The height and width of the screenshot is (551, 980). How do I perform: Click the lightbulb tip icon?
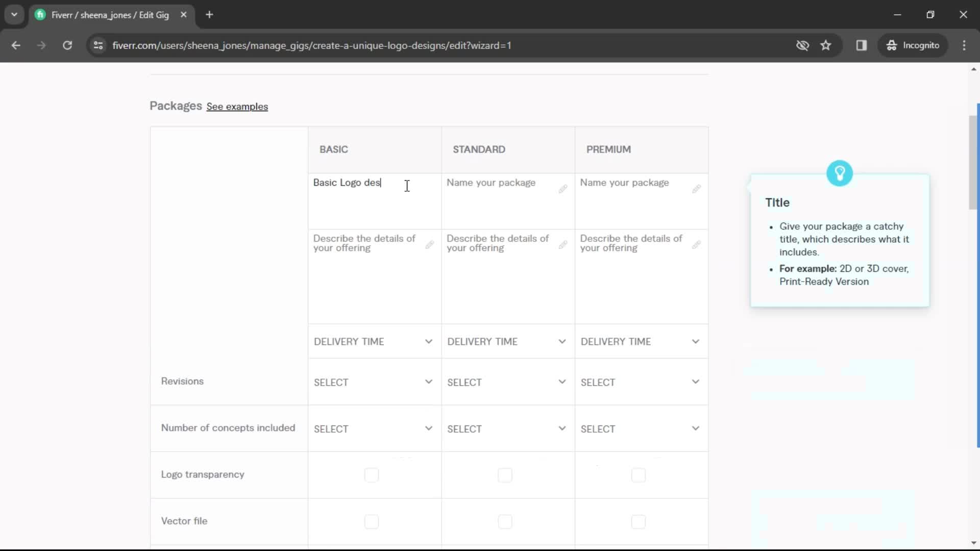click(839, 173)
